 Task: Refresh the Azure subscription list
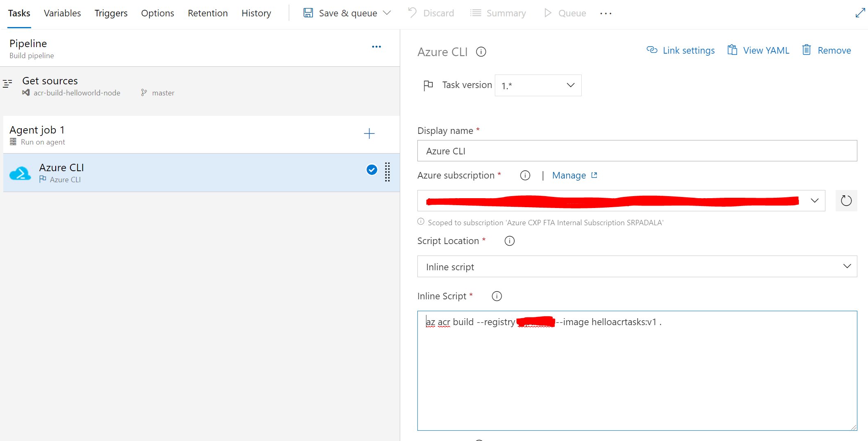[x=846, y=201]
